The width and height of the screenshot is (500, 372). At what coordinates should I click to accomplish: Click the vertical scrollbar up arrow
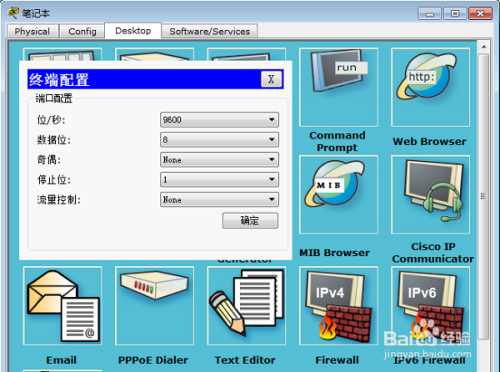pos(484,47)
